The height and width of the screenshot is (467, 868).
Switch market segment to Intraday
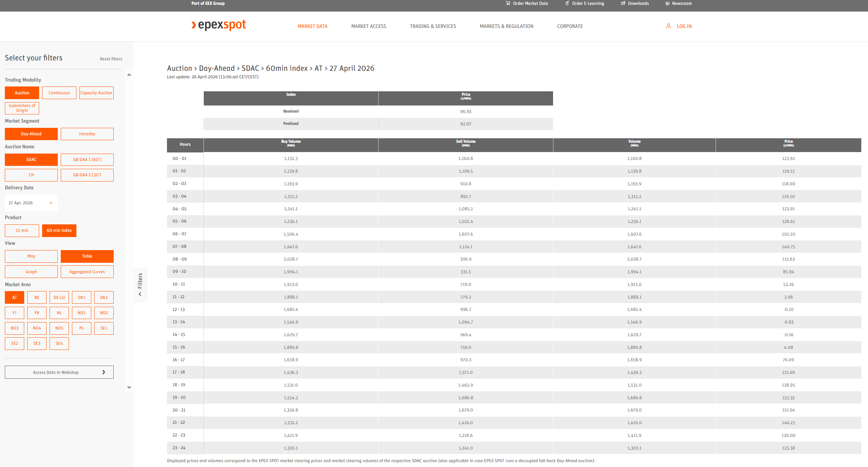point(87,134)
